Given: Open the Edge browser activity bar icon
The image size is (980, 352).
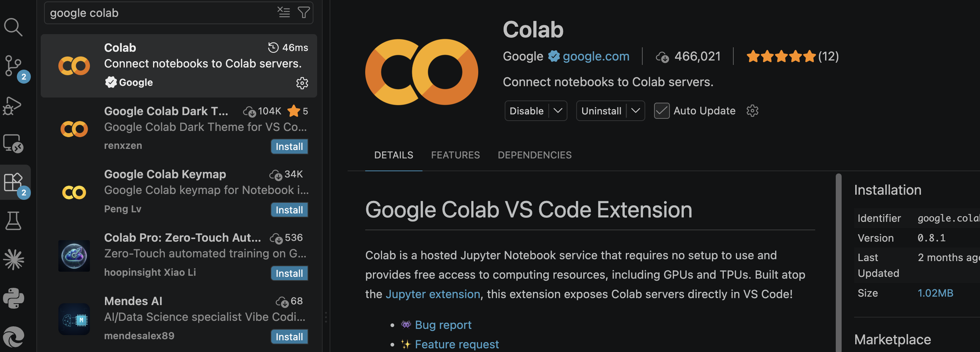Looking at the screenshot, I should [x=13, y=337].
